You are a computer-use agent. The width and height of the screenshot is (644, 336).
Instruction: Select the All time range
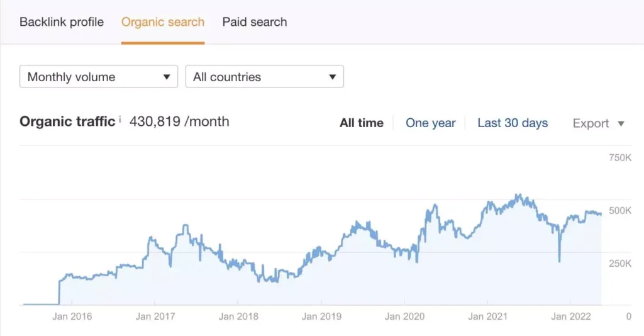[362, 123]
